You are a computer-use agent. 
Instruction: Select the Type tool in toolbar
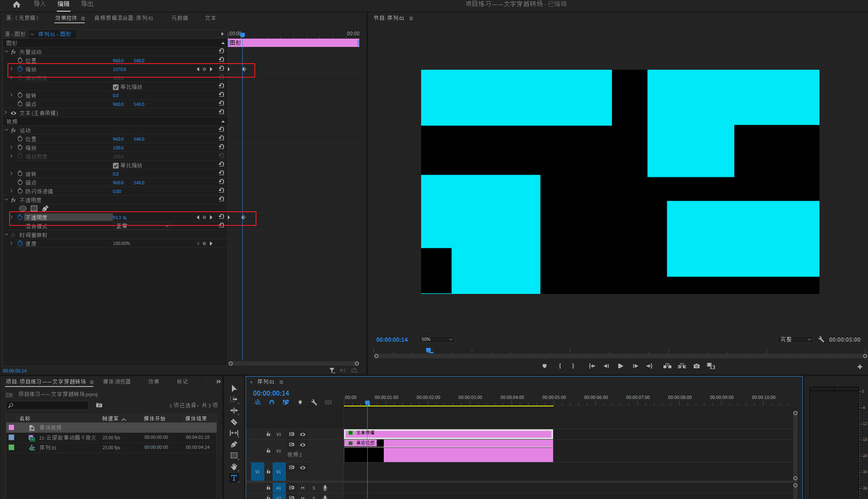[234, 478]
